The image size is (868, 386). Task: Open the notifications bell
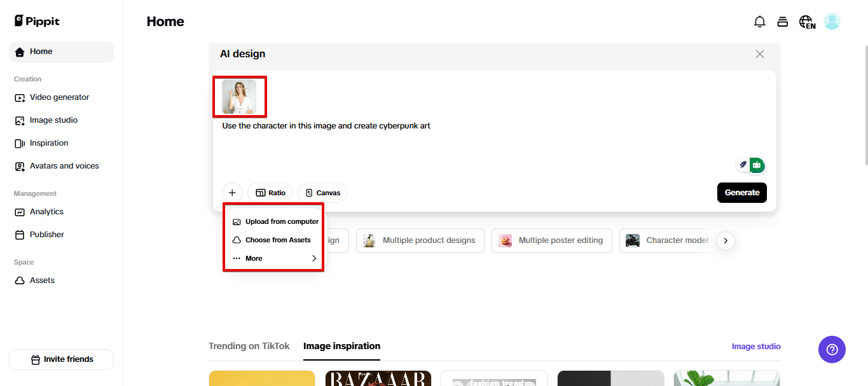tap(759, 21)
